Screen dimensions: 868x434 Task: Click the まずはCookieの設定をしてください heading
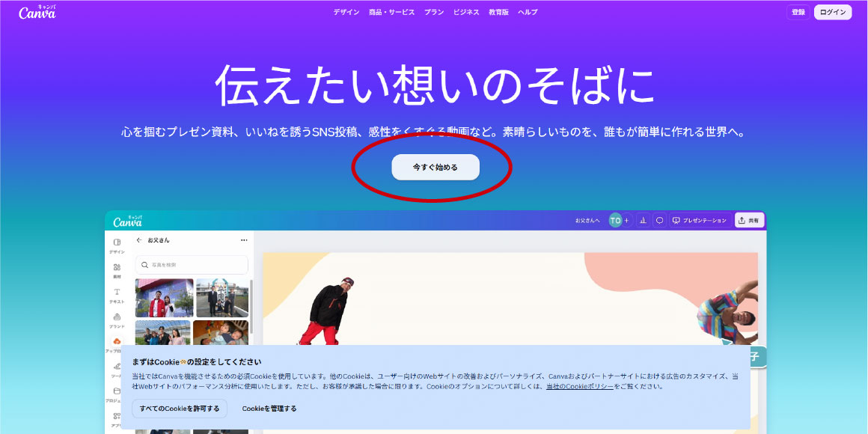pos(197,363)
